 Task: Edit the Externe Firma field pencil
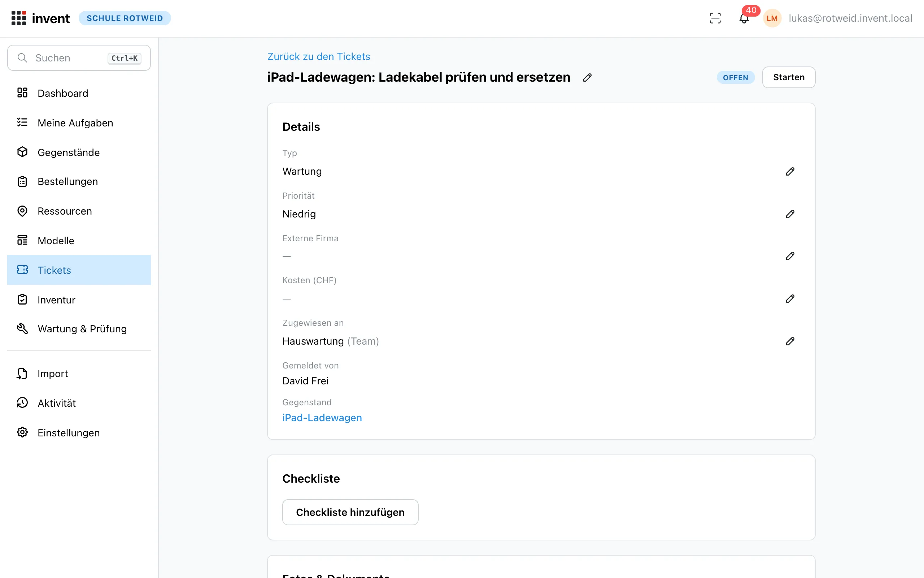790,256
